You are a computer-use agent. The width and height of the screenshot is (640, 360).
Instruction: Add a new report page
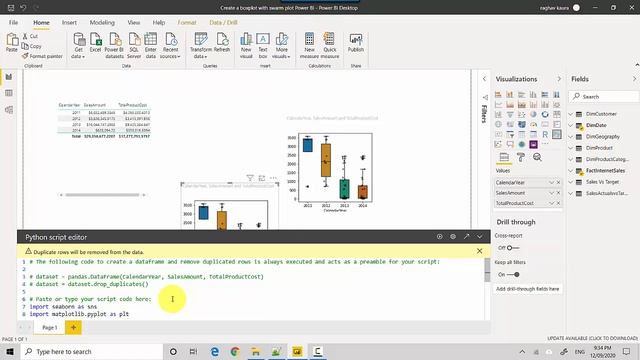(73, 327)
